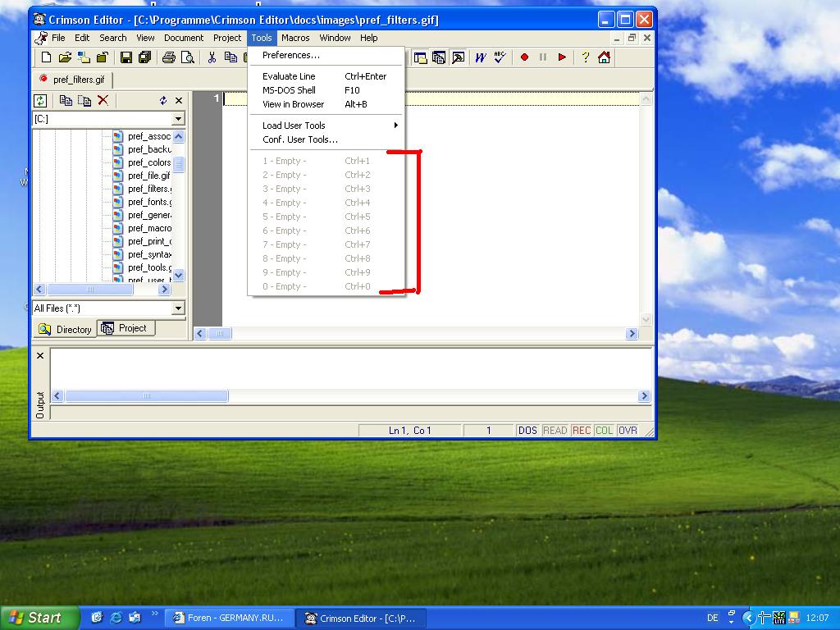Switch to the Project tab
This screenshot has height=630, width=840.
pyautogui.click(x=126, y=328)
